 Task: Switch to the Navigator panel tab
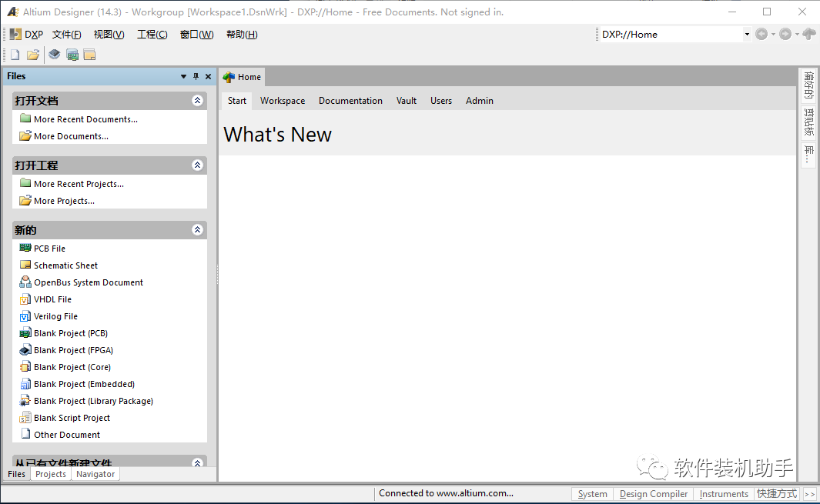95,474
